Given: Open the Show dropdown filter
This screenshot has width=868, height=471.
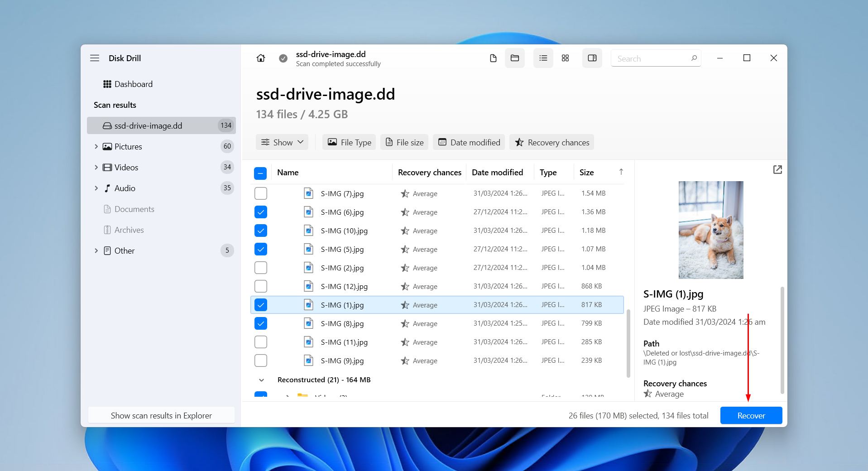Looking at the screenshot, I should (x=282, y=142).
